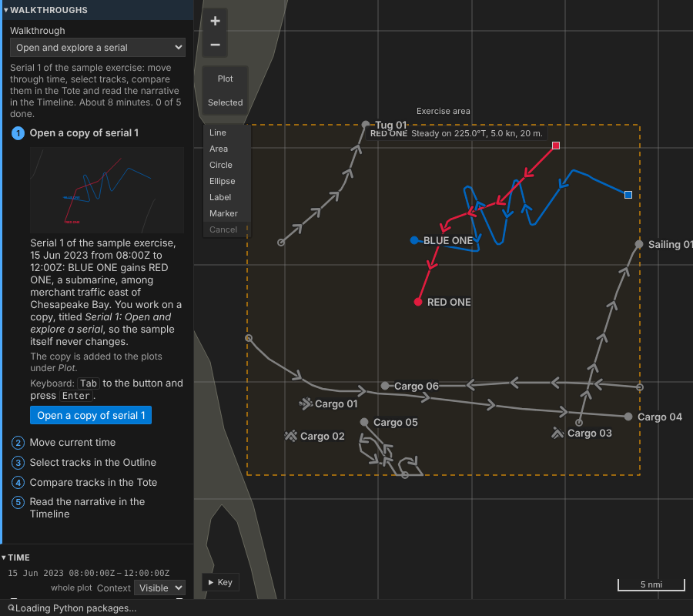Click the BLUE ONE blue square start marker
693x616 pixels.
tap(628, 195)
